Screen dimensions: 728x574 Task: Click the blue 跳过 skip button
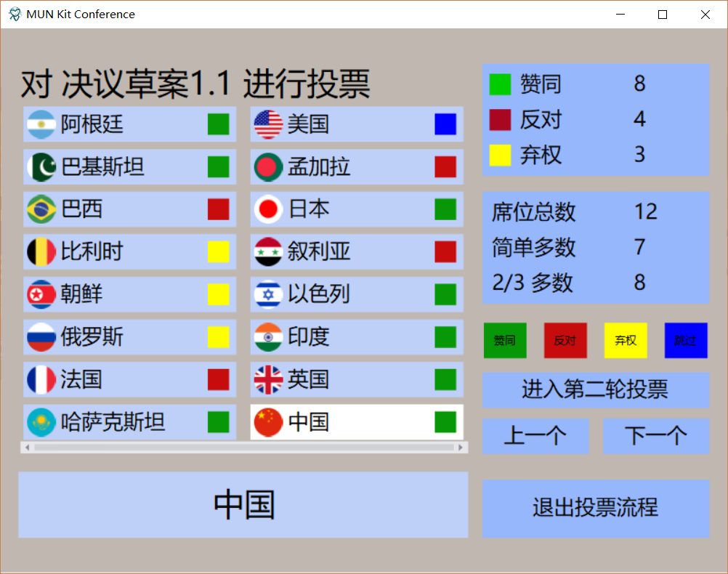pyautogui.click(x=685, y=340)
